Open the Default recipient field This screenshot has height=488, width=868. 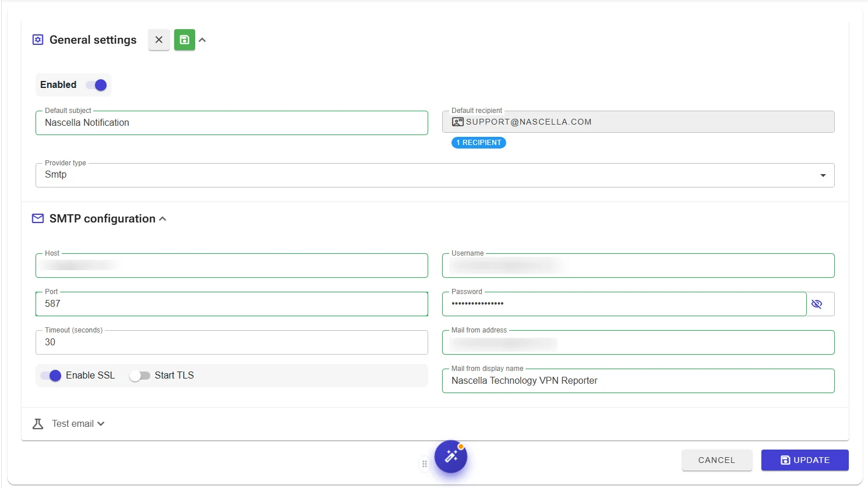click(x=638, y=122)
